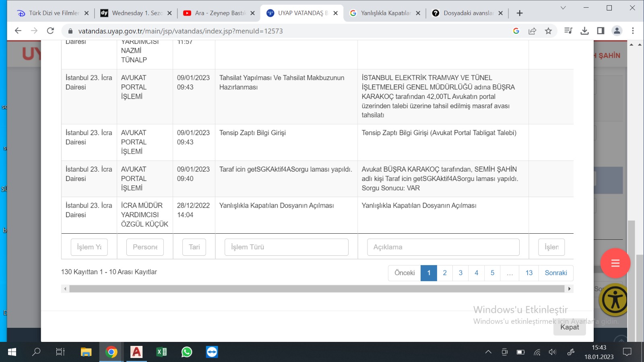The image size is (644, 362).
Task: Open Excel from taskbar
Action: pyautogui.click(x=161, y=352)
